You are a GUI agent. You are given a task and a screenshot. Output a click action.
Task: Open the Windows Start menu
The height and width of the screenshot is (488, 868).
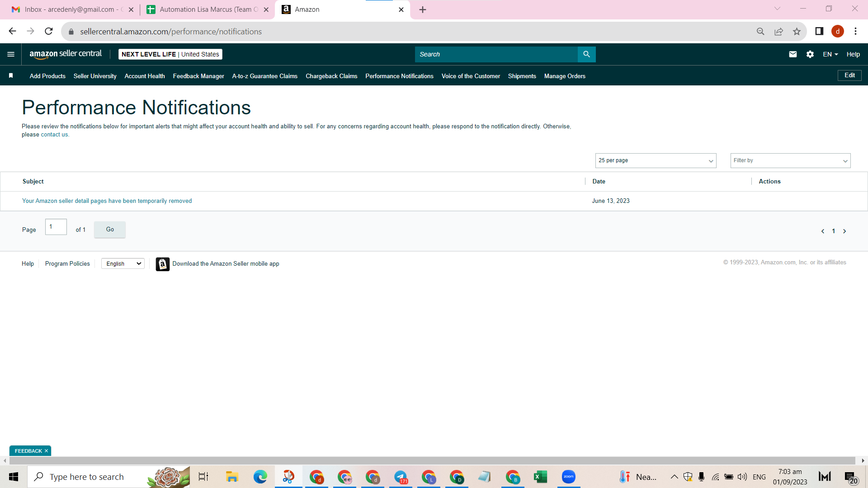click(x=14, y=477)
